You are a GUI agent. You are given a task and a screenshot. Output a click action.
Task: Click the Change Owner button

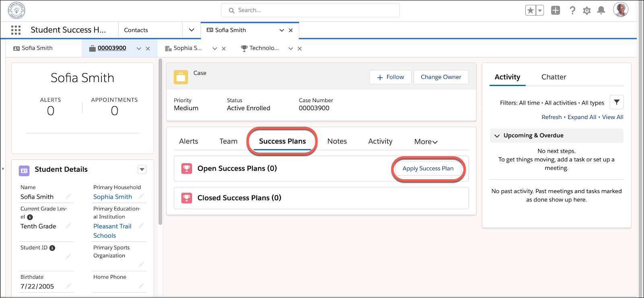tap(441, 77)
